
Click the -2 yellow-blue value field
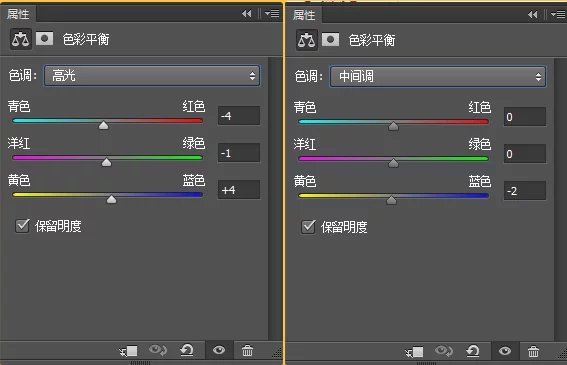[x=525, y=191]
